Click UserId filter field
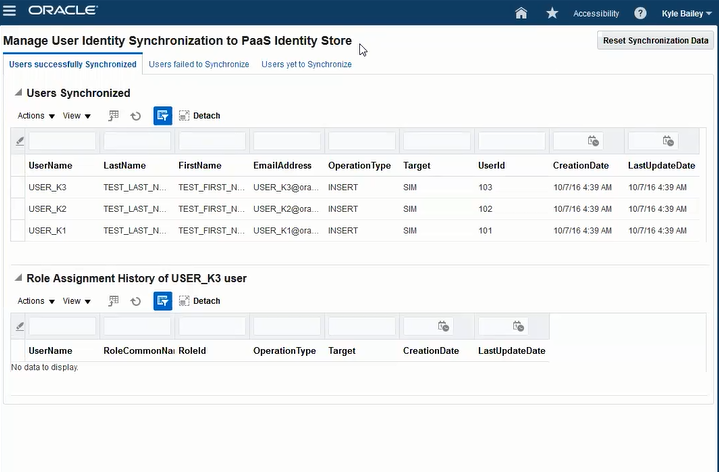 point(512,141)
